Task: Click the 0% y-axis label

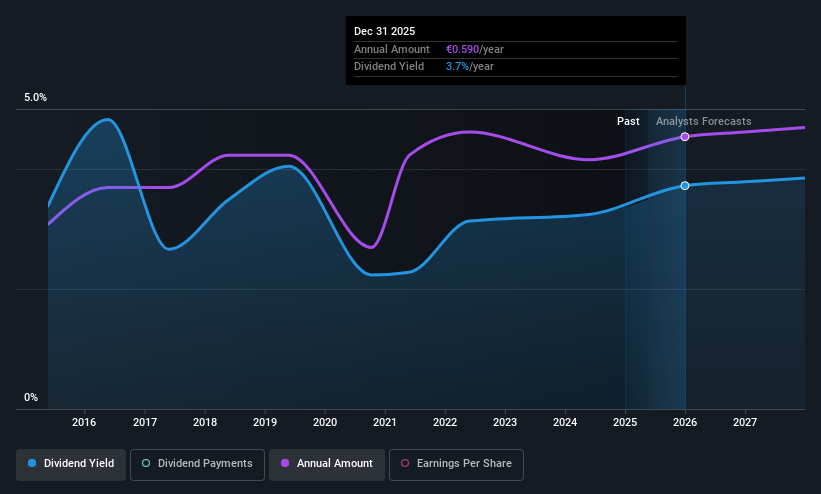Action: (31, 398)
